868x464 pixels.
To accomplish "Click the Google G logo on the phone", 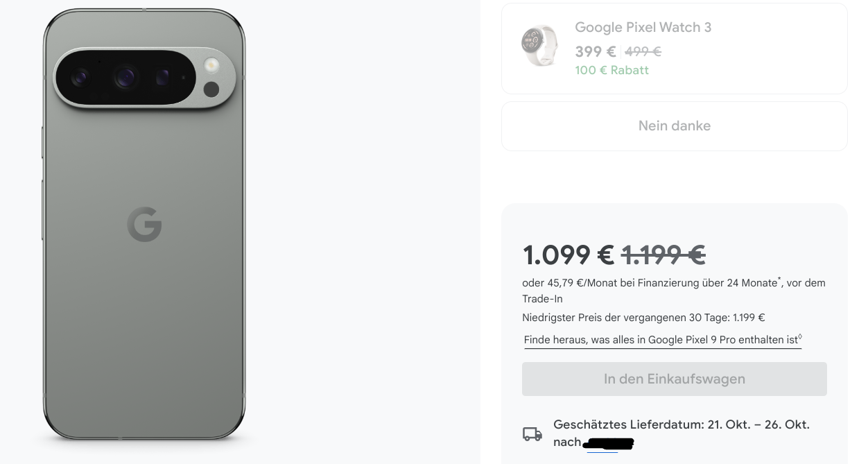I will point(144,224).
